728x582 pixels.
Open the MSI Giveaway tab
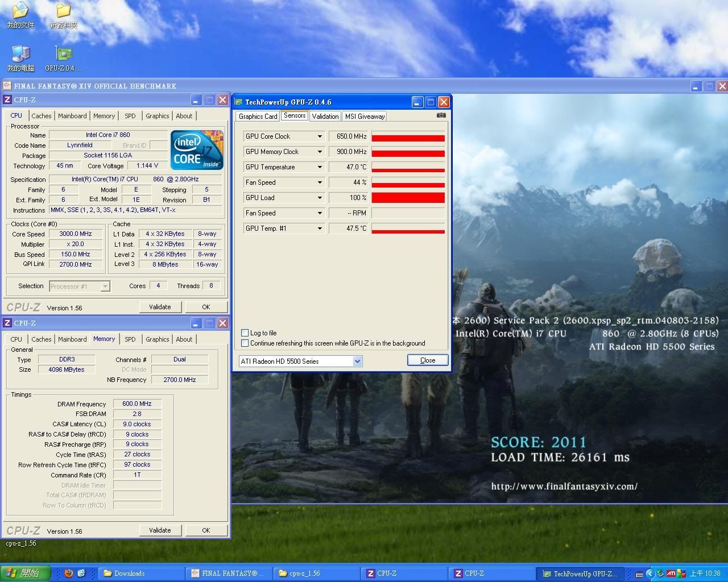click(365, 116)
